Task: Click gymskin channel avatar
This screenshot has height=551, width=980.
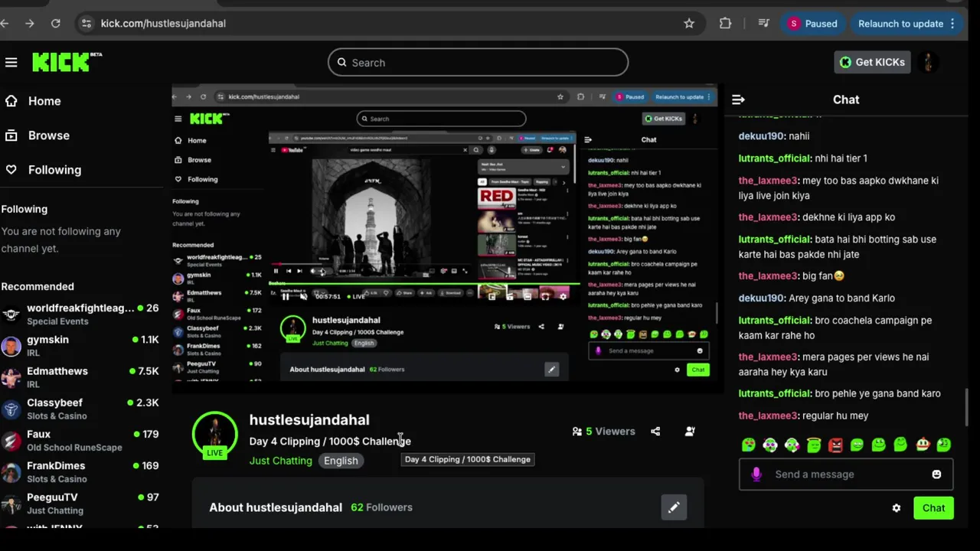Action: click(x=11, y=346)
